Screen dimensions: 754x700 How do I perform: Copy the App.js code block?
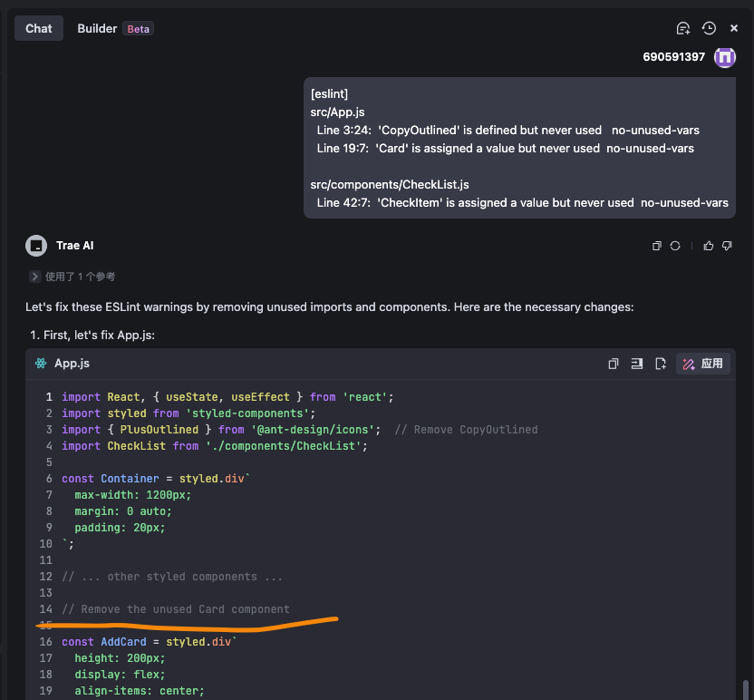point(614,364)
